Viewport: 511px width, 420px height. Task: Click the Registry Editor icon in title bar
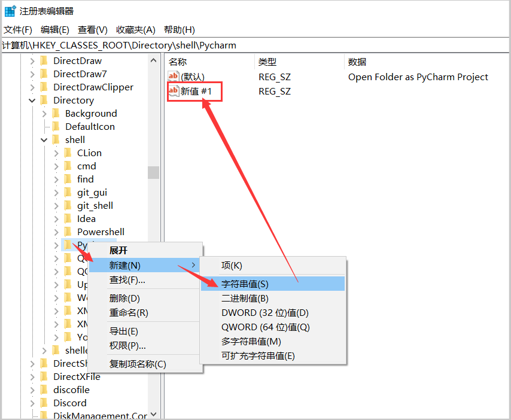9,9
